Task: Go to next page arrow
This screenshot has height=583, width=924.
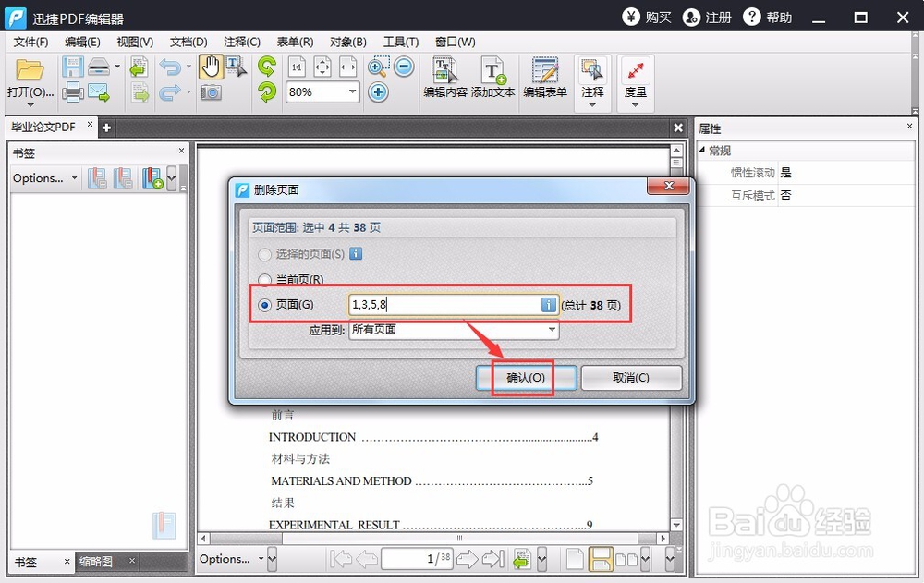Action: tap(468, 558)
